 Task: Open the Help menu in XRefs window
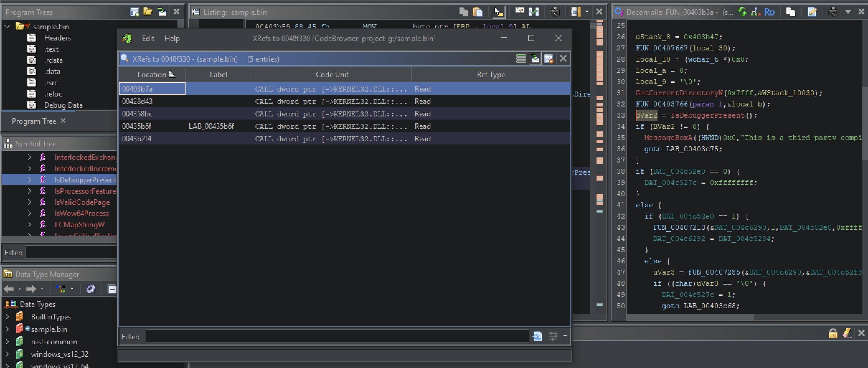172,38
